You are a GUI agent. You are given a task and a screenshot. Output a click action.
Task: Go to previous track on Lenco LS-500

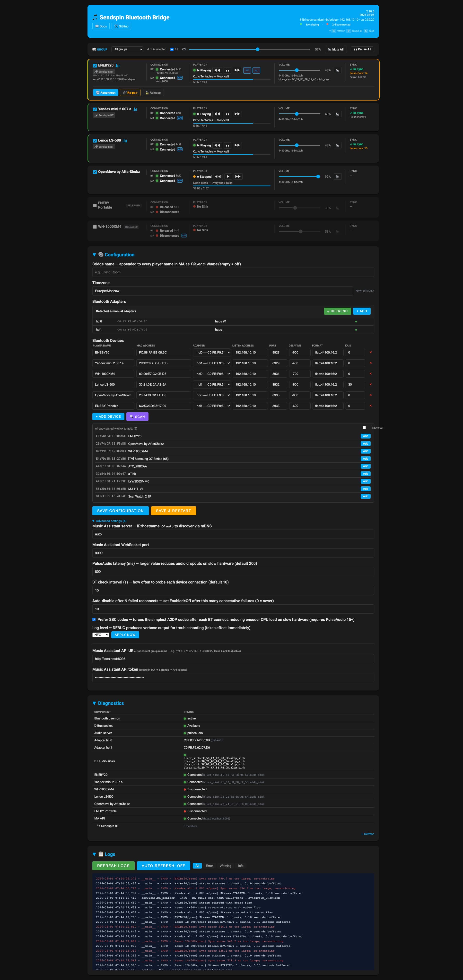point(217,145)
